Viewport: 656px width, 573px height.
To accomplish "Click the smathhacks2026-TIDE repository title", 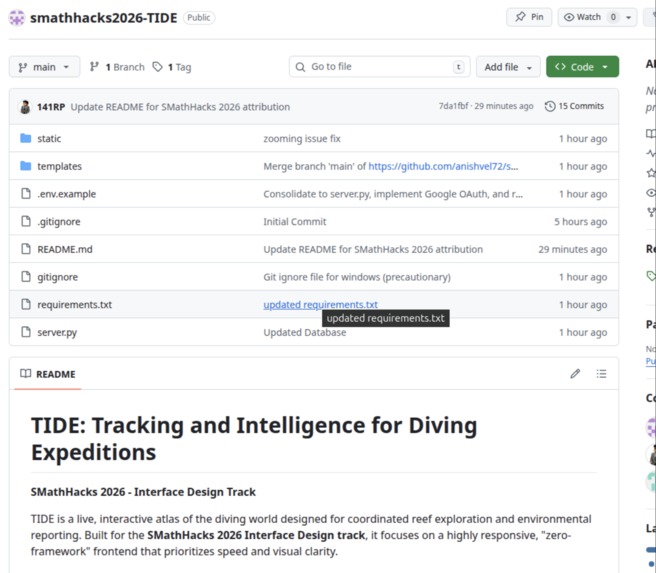I will [103, 18].
